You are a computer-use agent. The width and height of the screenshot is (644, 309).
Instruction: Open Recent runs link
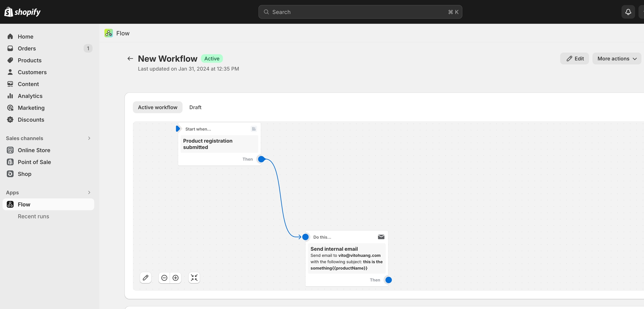(x=33, y=216)
